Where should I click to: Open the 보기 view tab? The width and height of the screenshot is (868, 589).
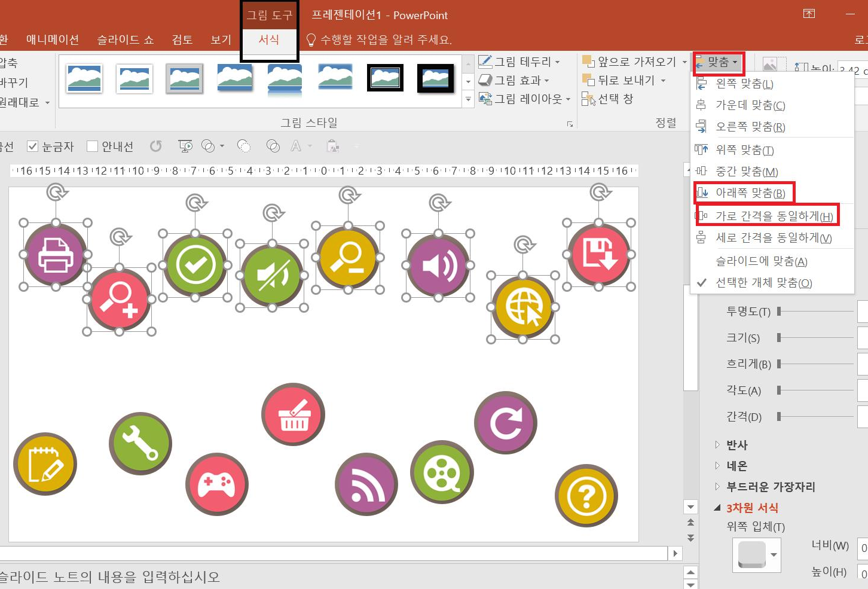[221, 39]
